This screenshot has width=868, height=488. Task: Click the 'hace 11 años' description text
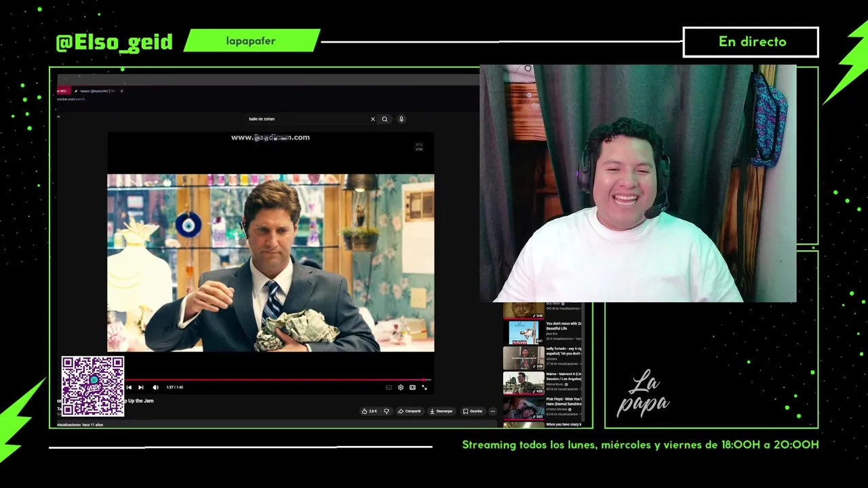(93, 425)
